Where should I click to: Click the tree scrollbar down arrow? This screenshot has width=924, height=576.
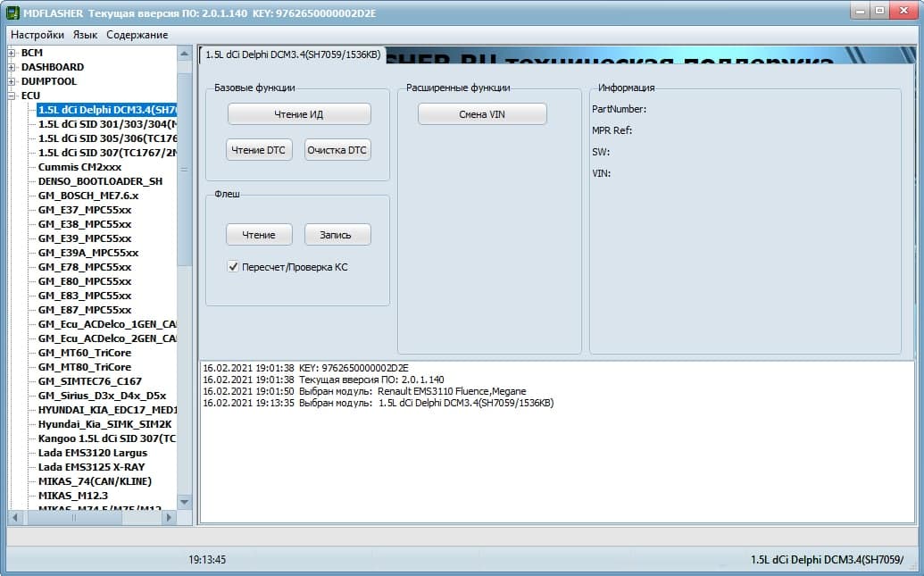click(x=185, y=502)
